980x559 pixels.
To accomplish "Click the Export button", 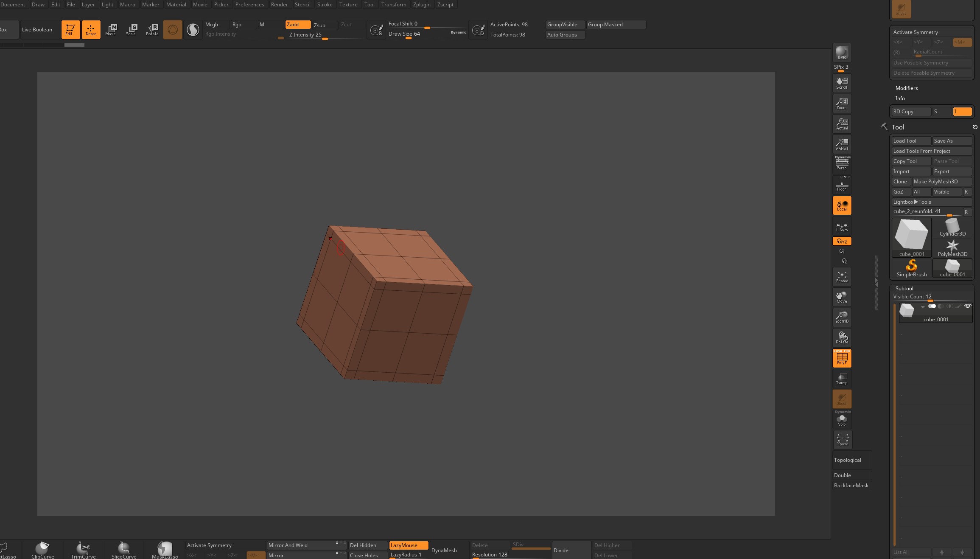I will [952, 171].
